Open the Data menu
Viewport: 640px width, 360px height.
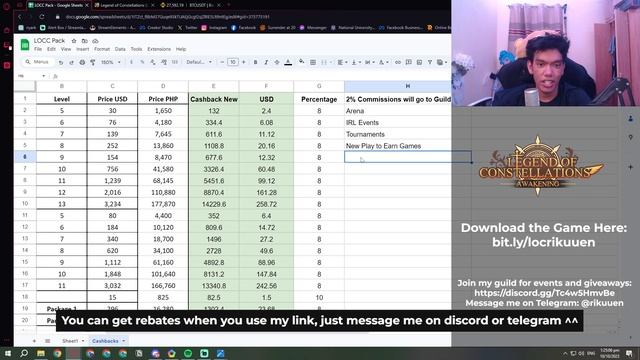tap(120, 49)
